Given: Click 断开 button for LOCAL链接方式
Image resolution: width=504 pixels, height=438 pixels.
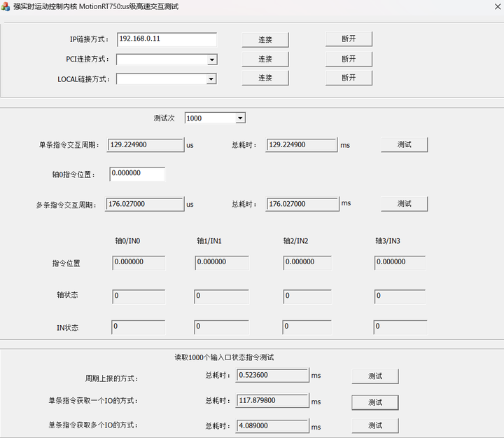Looking at the screenshot, I should click(349, 78).
